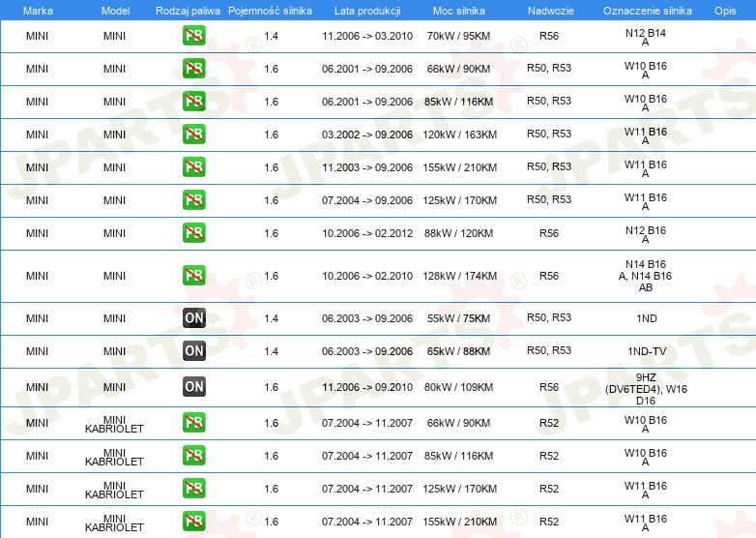This screenshot has height=538, width=756.
Task: Click the 1ND engine code in the 55kW row
Action: (x=647, y=318)
